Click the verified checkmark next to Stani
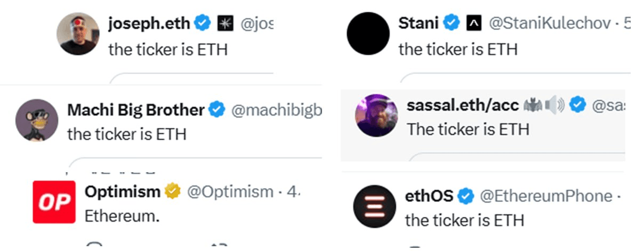This screenshot has width=644, height=251. click(453, 23)
